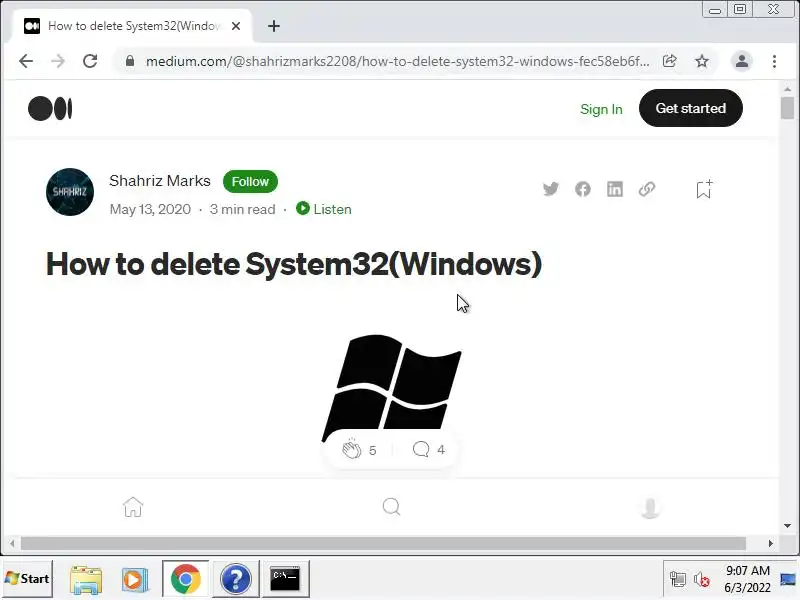
Task: Open Chrome profile avatar menu
Action: [742, 61]
